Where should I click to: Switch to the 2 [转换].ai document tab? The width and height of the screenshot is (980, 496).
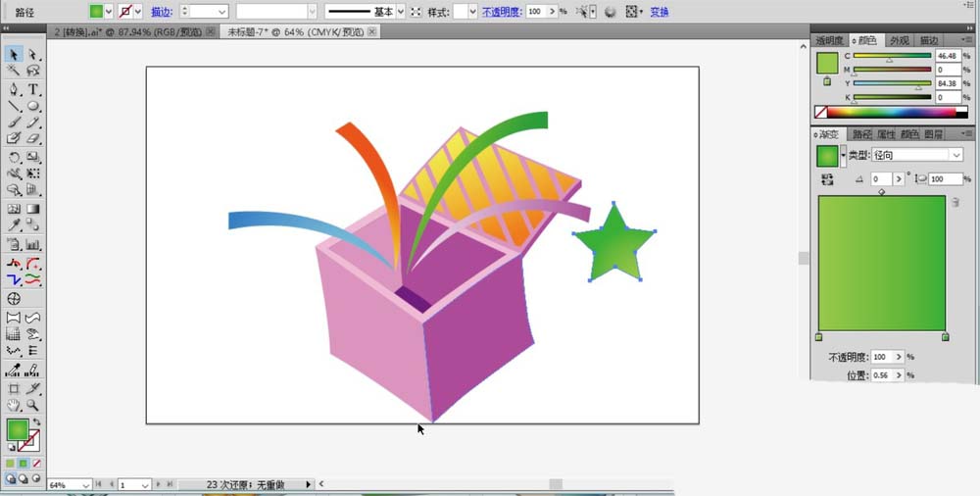point(133,32)
